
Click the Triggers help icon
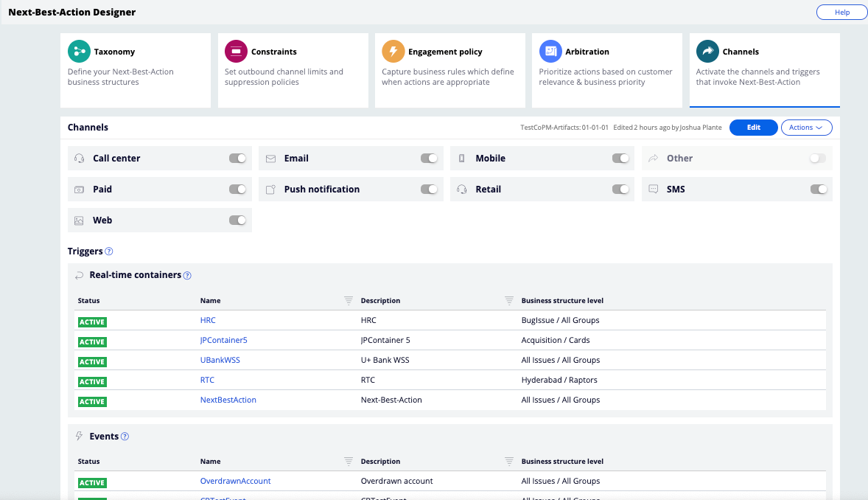[109, 251]
